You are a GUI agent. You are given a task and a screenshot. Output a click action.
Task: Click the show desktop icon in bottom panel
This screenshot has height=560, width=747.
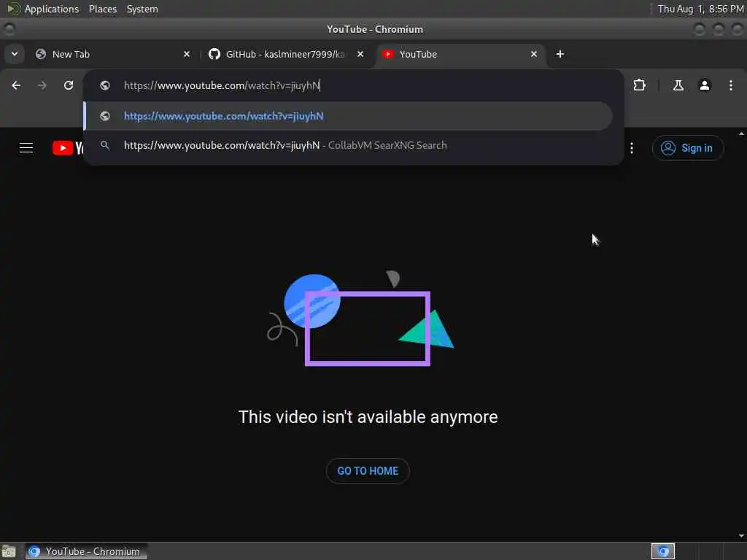tap(9, 551)
